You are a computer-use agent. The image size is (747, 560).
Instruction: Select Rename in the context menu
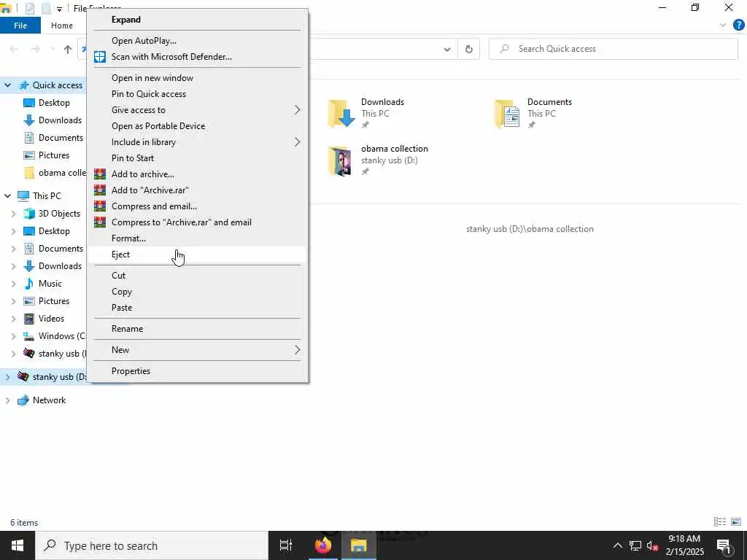(x=197, y=329)
